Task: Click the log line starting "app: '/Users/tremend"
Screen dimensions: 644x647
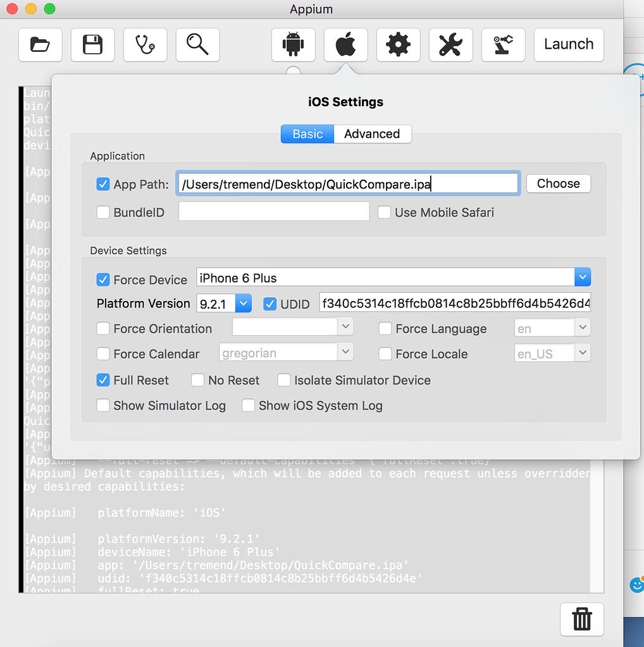Action: 253,565
